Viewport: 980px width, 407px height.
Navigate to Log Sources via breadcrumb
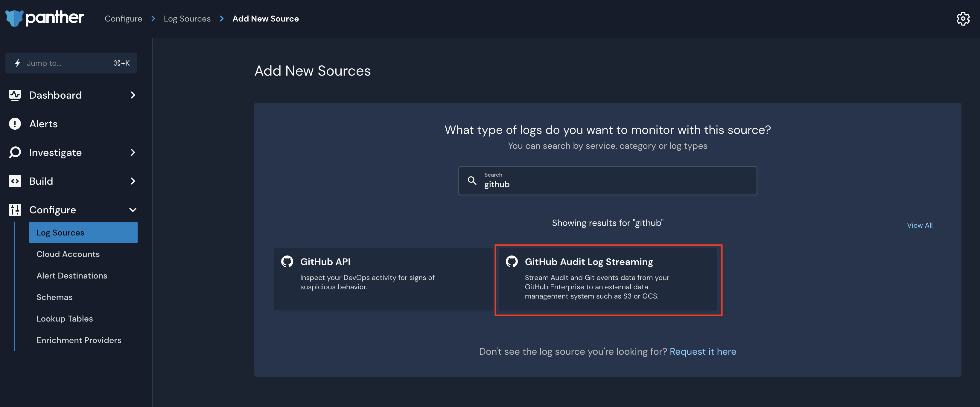click(187, 18)
